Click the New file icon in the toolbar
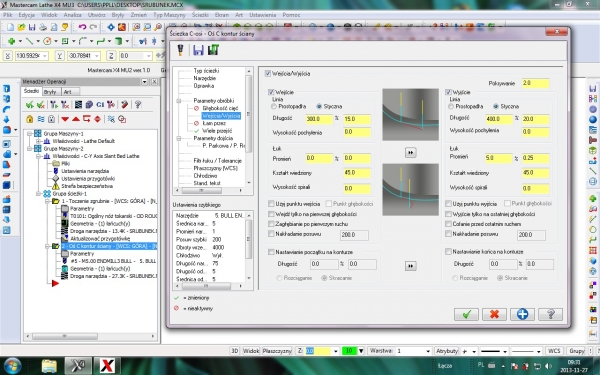 (x=10, y=27)
